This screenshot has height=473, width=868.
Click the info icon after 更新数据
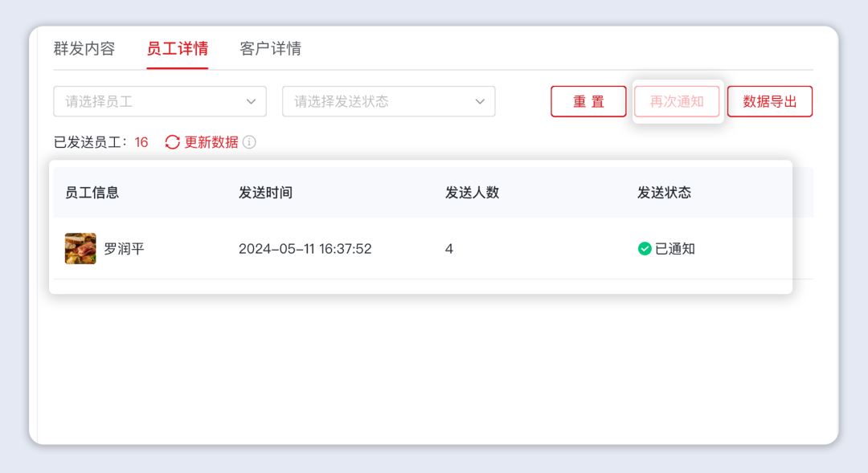pos(249,142)
